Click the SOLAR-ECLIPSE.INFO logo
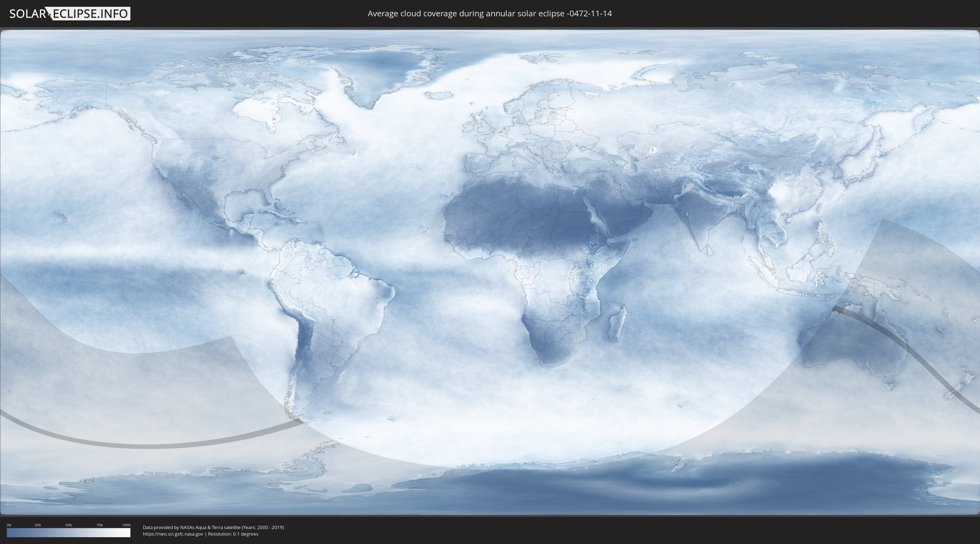 point(70,14)
